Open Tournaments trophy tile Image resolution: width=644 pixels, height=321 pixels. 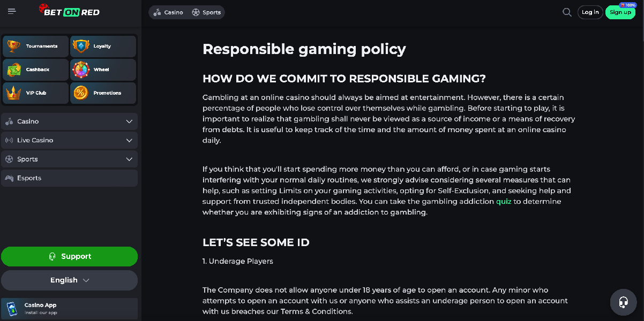click(36, 47)
